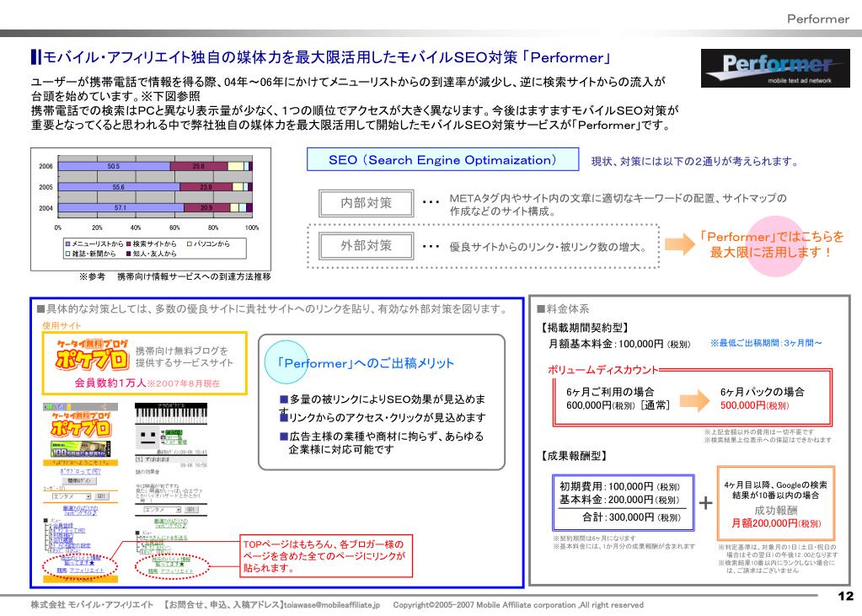Click the 月額基本料金：100,000円 text
Screen dimensions: 862x616
tap(619, 344)
